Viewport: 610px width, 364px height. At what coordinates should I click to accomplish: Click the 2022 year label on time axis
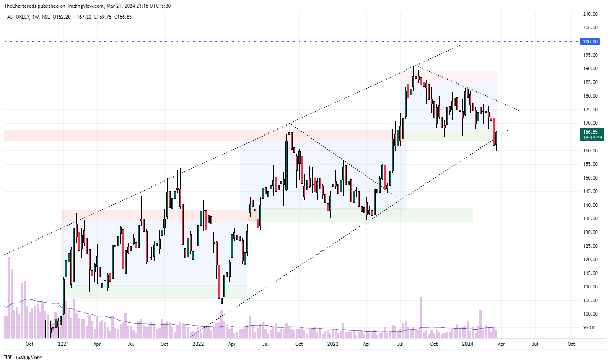tap(198, 344)
